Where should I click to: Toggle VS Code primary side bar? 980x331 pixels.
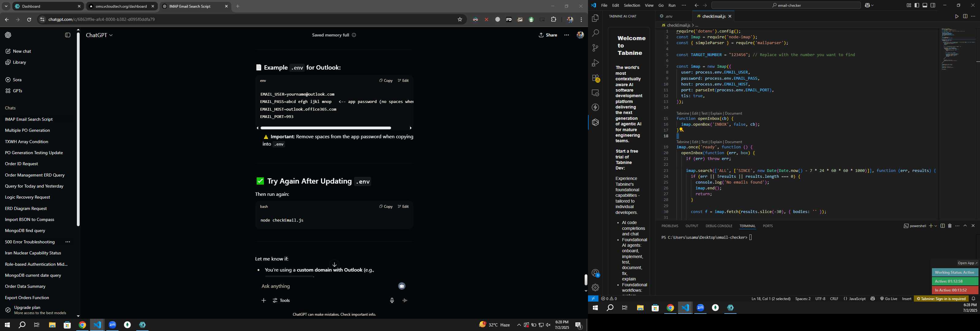pos(917,6)
